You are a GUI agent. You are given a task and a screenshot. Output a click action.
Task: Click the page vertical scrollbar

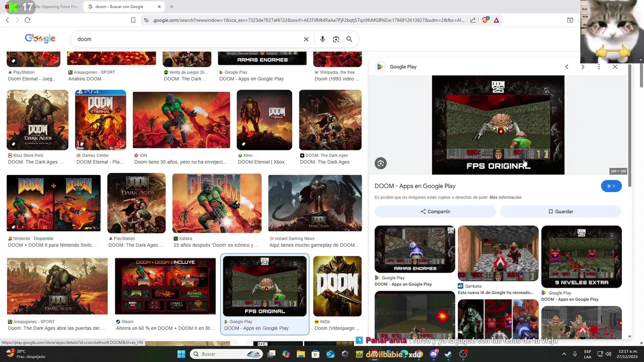point(641,75)
